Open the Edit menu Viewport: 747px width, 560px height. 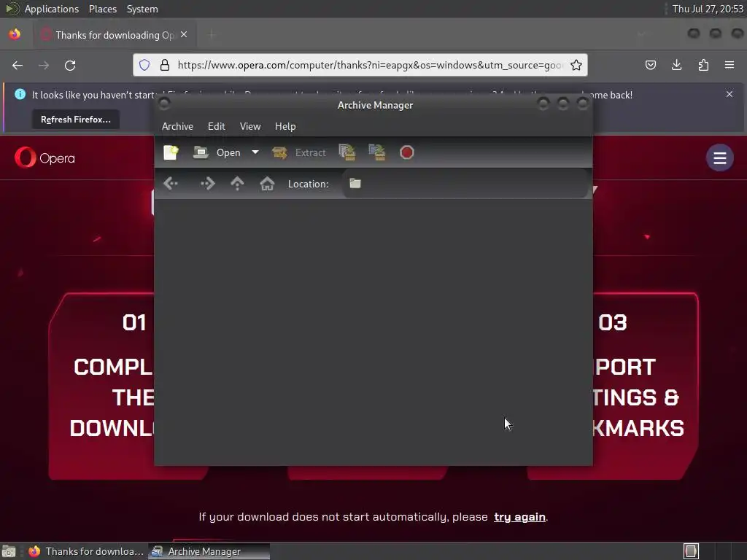216,126
